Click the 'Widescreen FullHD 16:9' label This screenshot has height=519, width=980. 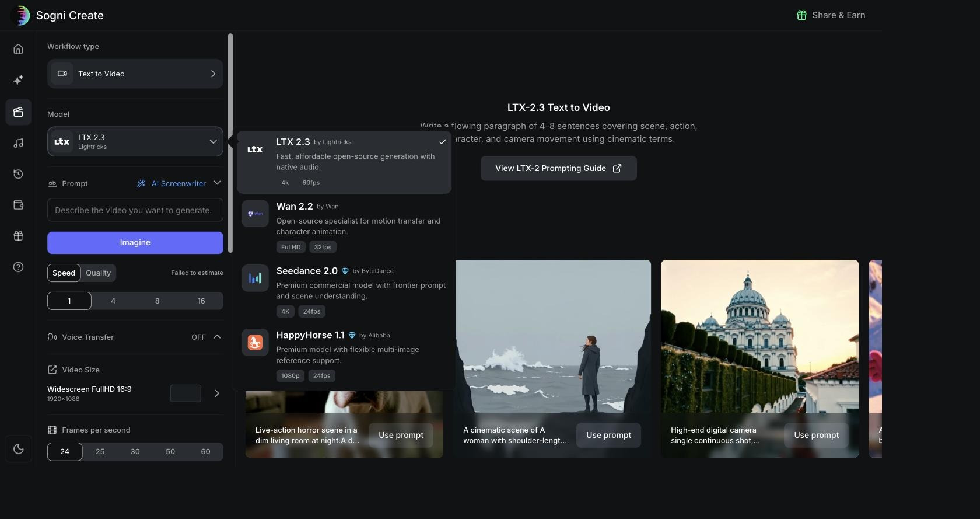89,389
